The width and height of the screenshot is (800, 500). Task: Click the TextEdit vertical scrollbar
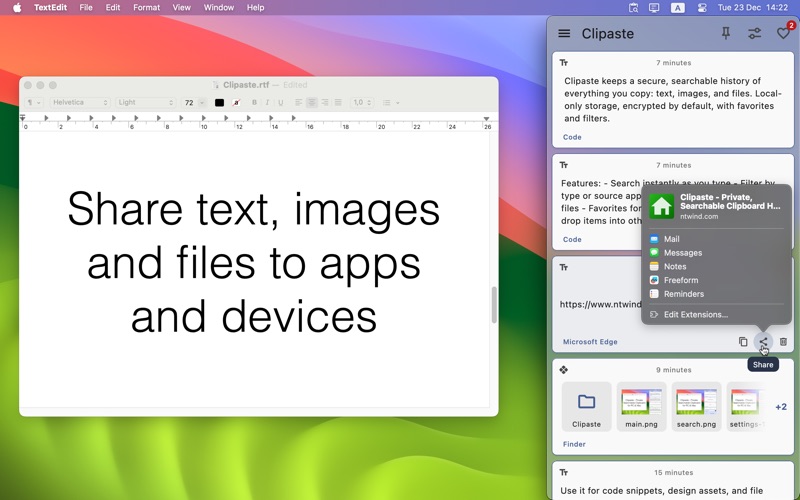[494, 305]
